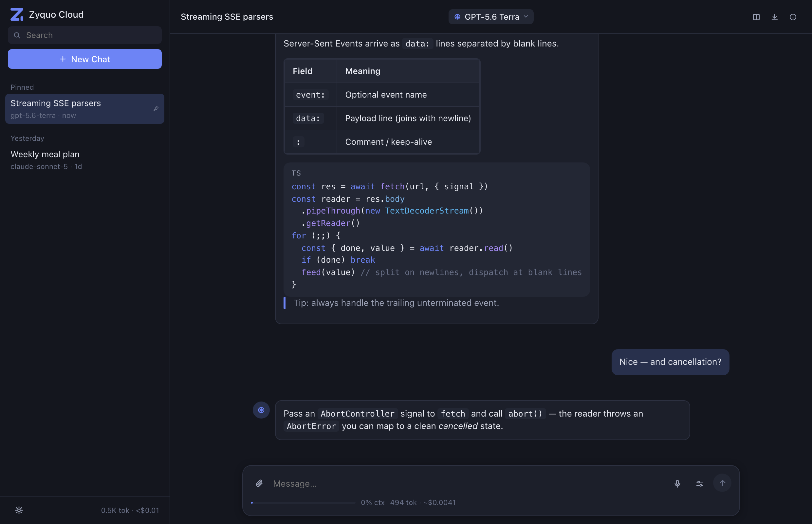Viewport: 812px width, 524px height.
Task: Click sidebar usage total 0.5K tok
Action: pyautogui.click(x=130, y=510)
